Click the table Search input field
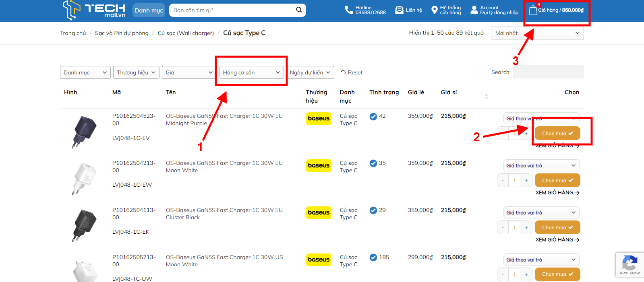 548,72
